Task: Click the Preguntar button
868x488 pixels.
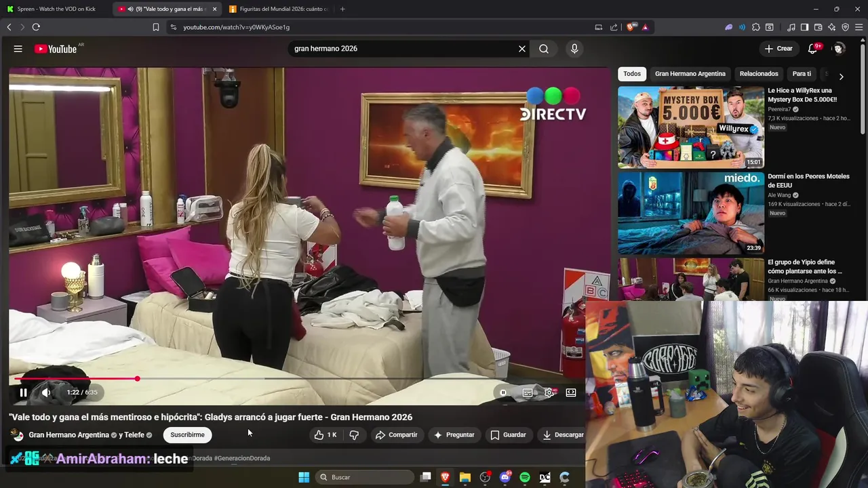Action: 454,435
